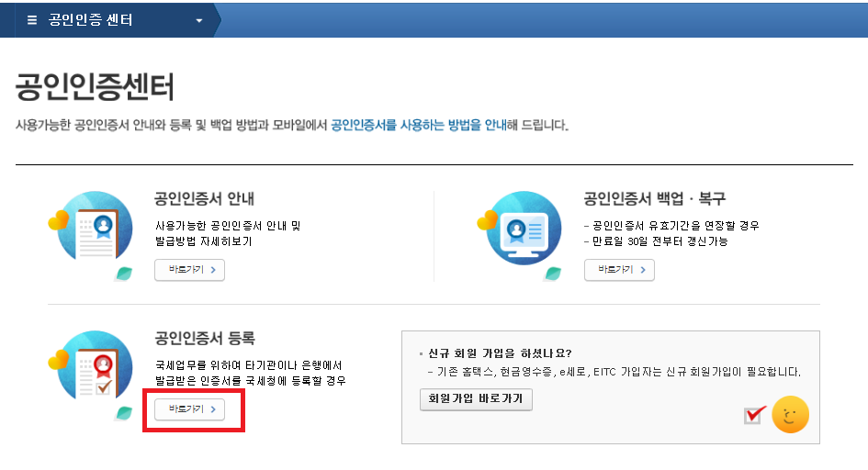Open the hamburger menu in the header
The height and width of the screenshot is (470, 868).
click(x=32, y=19)
